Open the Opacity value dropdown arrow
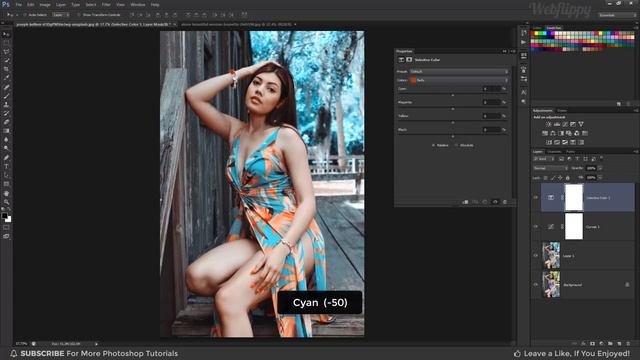 click(x=600, y=168)
